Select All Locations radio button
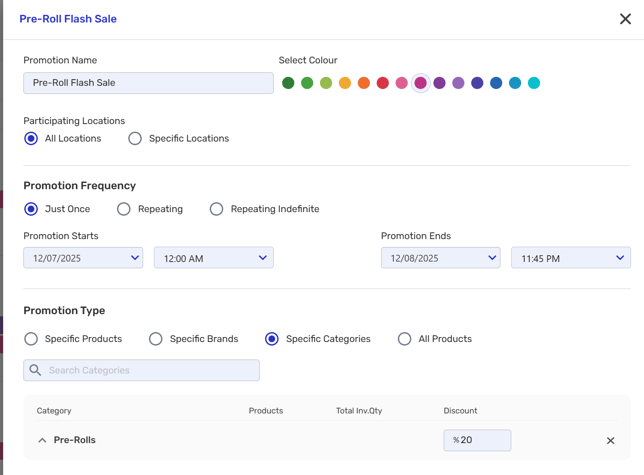The height and width of the screenshot is (475, 644). [x=31, y=138]
